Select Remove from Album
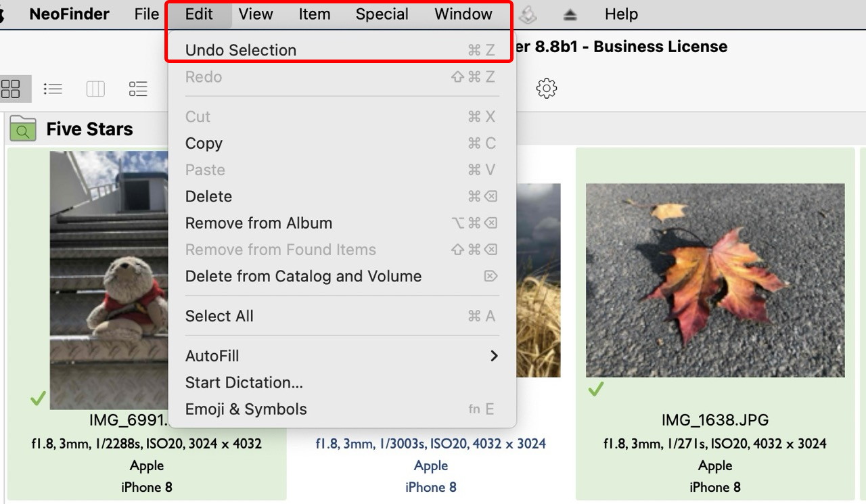866x504 pixels. (x=258, y=223)
